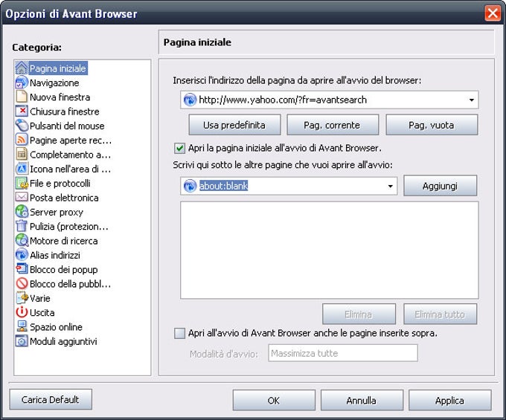506x420 pixels.
Task: Open the Modalità d'avvio Massimizza tutte combo
Action: coord(343,353)
